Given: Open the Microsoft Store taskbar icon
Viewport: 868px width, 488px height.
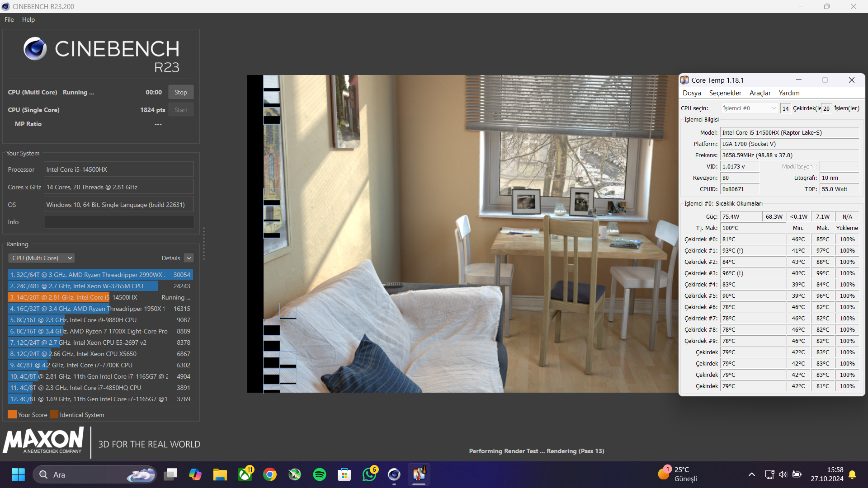Looking at the screenshot, I should click(x=344, y=474).
